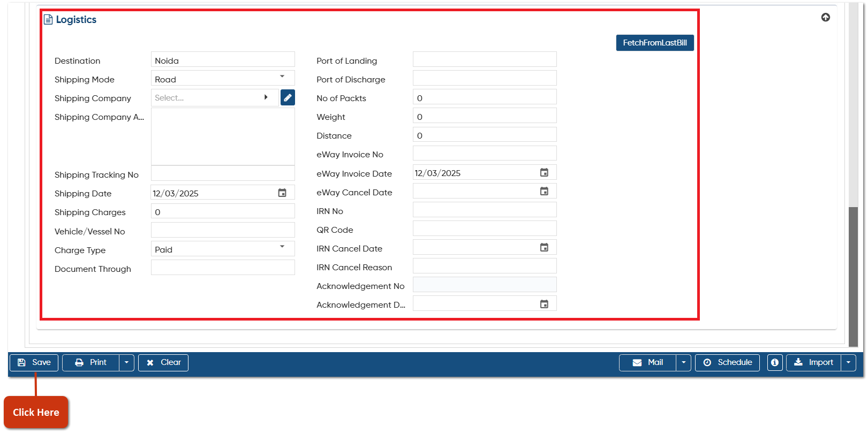Click the Acknowledgement No field
The height and width of the screenshot is (434, 868).
coord(485,285)
